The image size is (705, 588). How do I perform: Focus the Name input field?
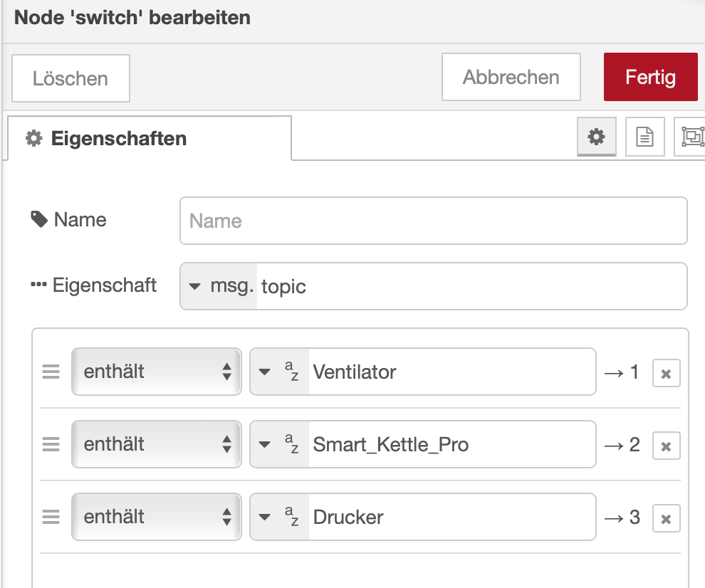pos(433,221)
